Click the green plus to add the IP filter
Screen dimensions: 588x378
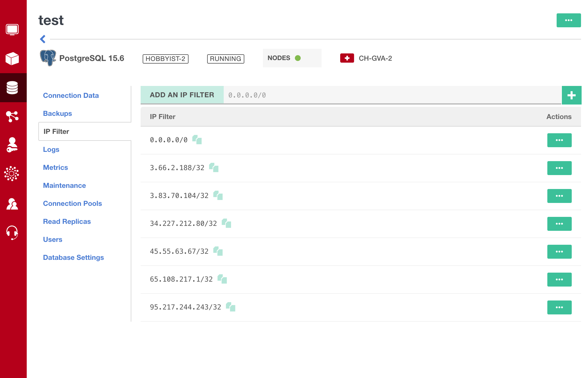click(x=571, y=95)
